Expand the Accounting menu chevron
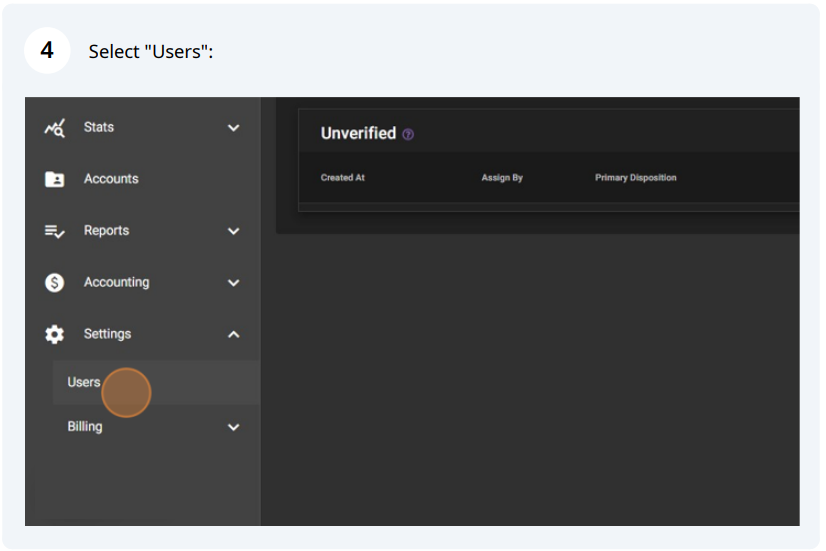826x551 pixels. point(233,282)
